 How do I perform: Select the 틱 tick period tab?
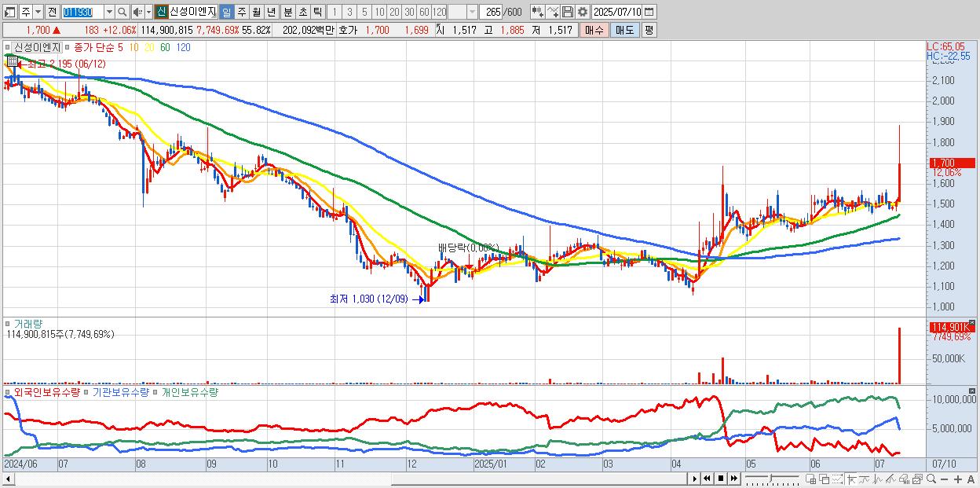pos(317,12)
